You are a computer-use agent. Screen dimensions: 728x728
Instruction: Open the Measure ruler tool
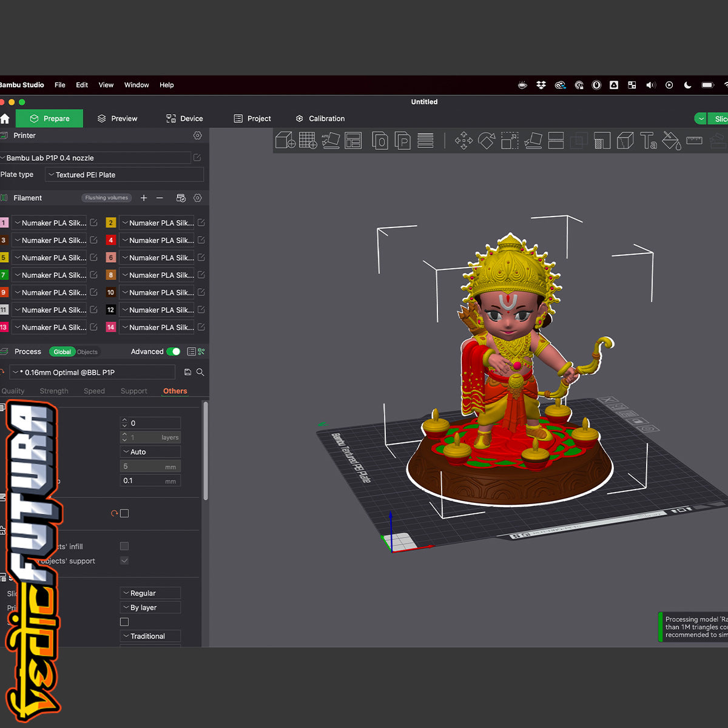click(x=694, y=141)
